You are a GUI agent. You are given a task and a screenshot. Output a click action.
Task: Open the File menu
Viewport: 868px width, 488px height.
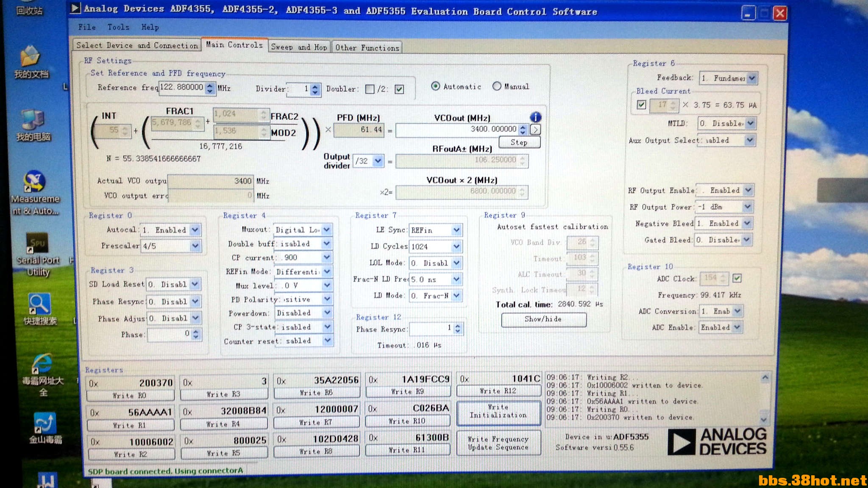click(x=87, y=27)
